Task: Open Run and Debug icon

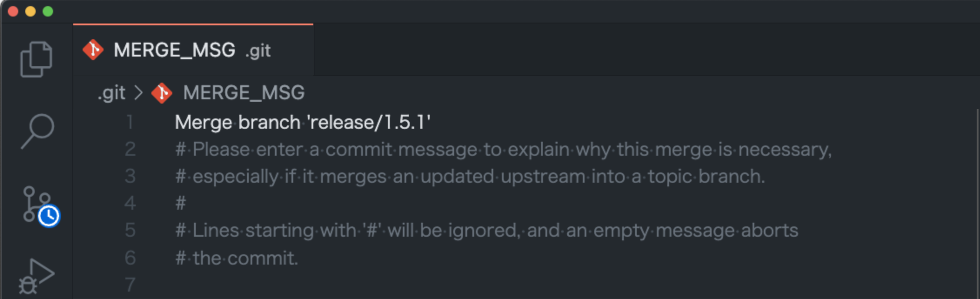Action: click(x=37, y=276)
